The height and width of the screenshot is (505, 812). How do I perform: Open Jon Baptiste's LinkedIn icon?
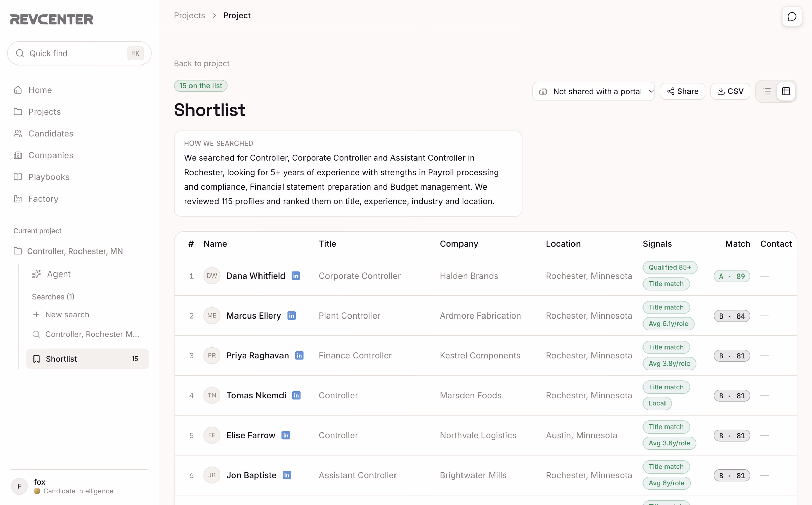(x=287, y=475)
